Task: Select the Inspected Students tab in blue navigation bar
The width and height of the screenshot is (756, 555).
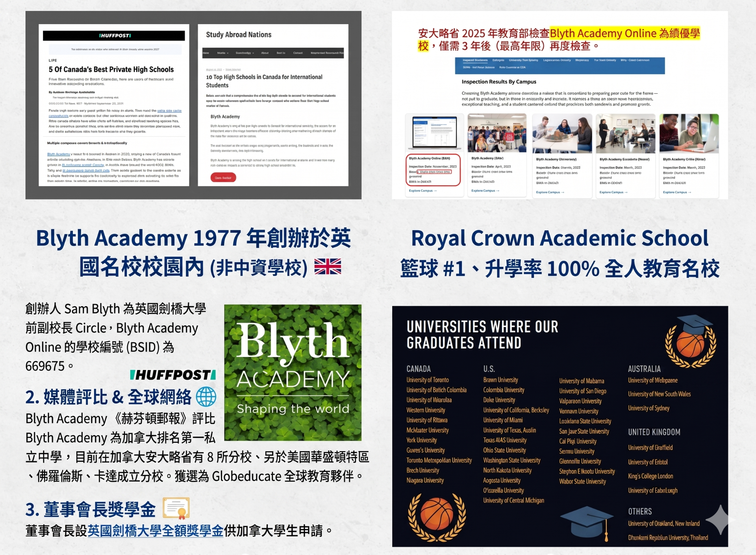Action: (x=475, y=60)
